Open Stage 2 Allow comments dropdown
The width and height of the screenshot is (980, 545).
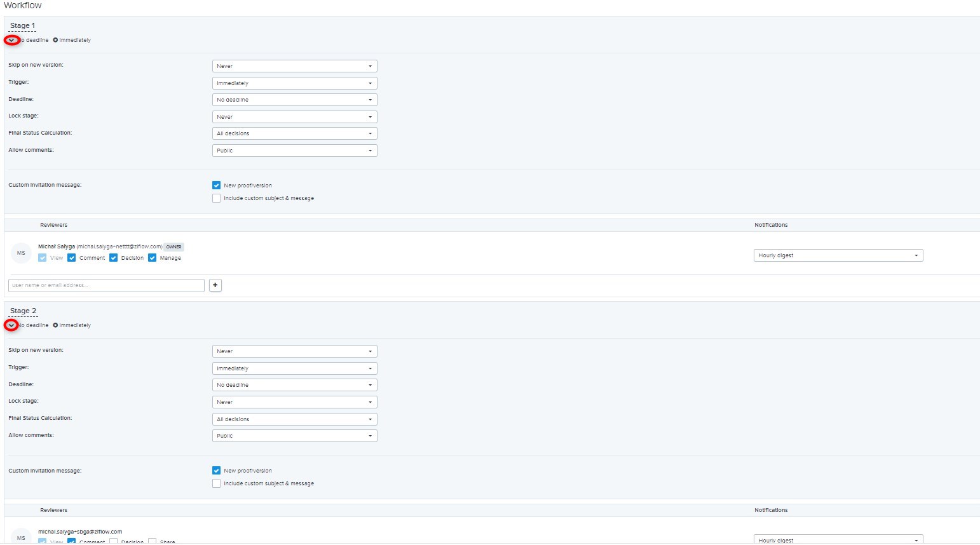click(294, 436)
